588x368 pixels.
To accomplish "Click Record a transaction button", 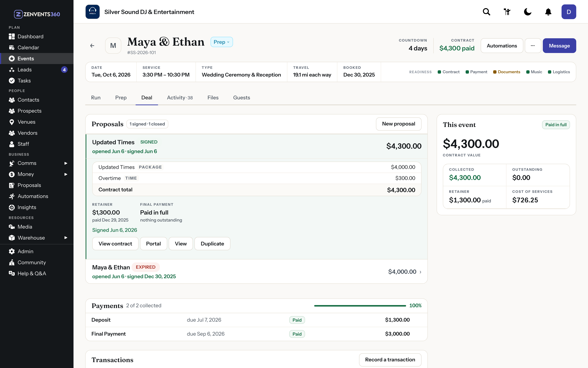I will (x=390, y=360).
